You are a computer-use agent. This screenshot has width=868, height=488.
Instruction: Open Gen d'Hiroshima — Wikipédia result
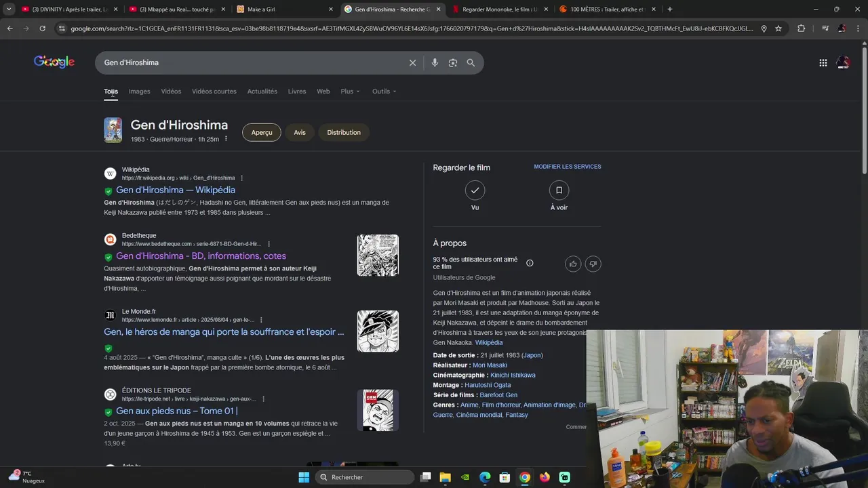pos(176,190)
